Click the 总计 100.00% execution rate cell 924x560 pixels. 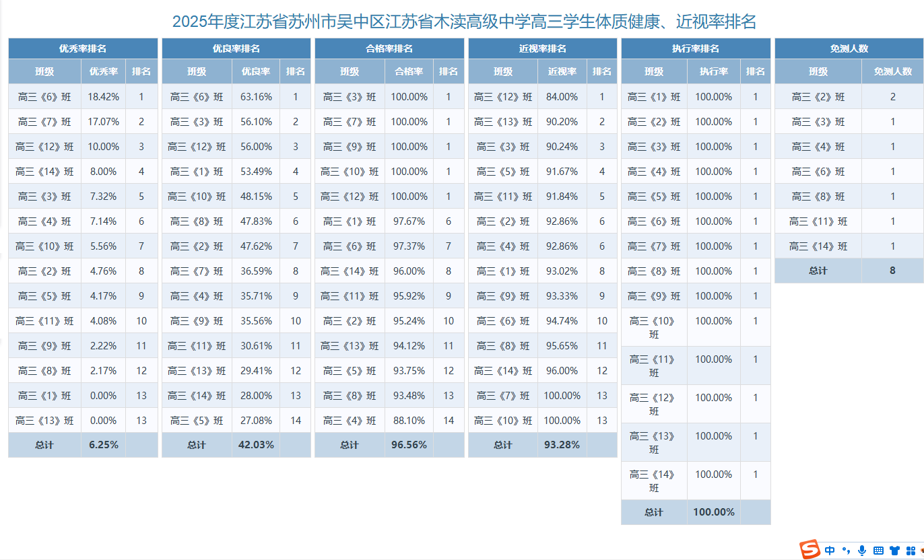pos(713,512)
